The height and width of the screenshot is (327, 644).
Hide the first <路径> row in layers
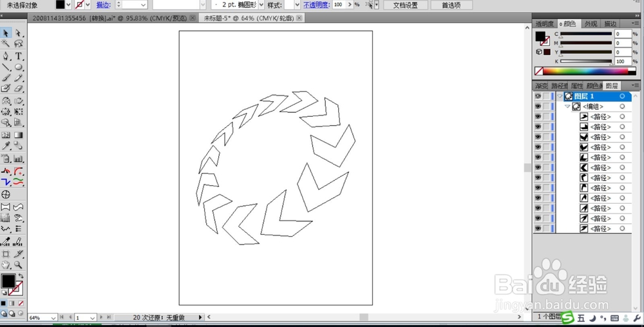(x=538, y=117)
